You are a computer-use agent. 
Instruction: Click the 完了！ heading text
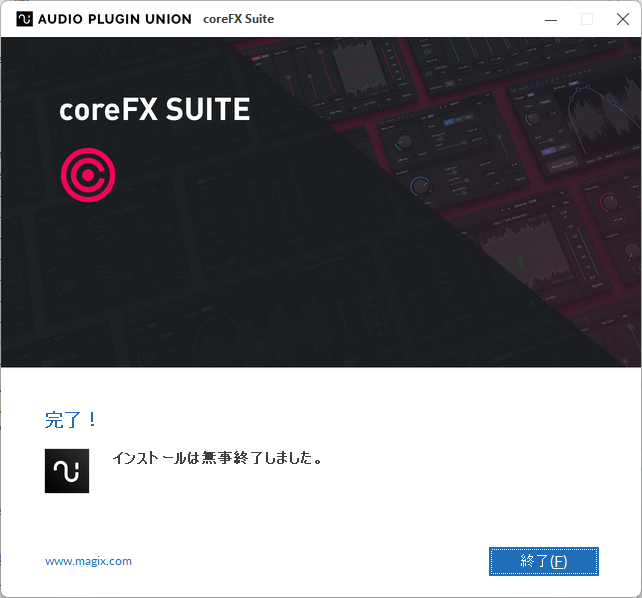[71, 420]
